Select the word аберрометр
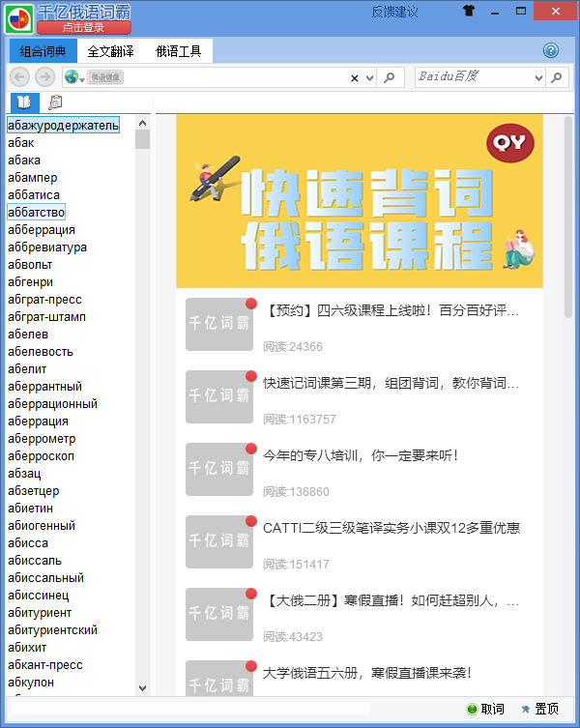 coord(42,438)
